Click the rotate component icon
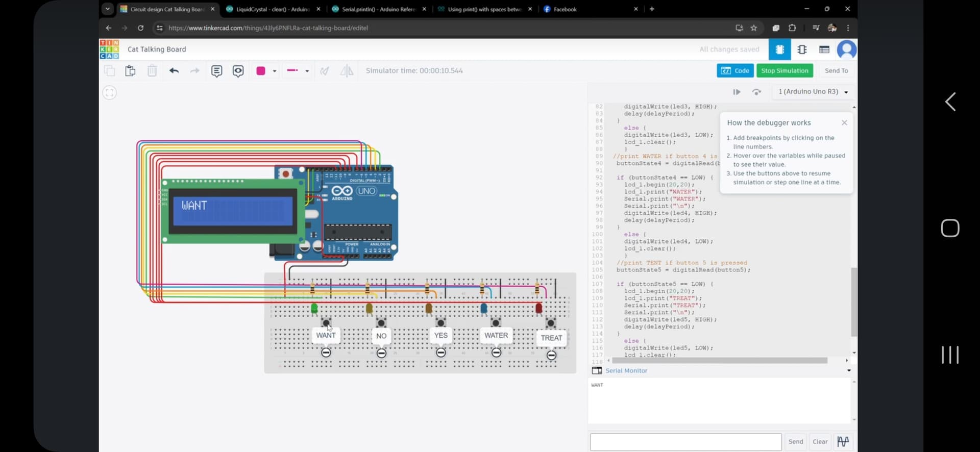This screenshot has width=980, height=452. 325,71
